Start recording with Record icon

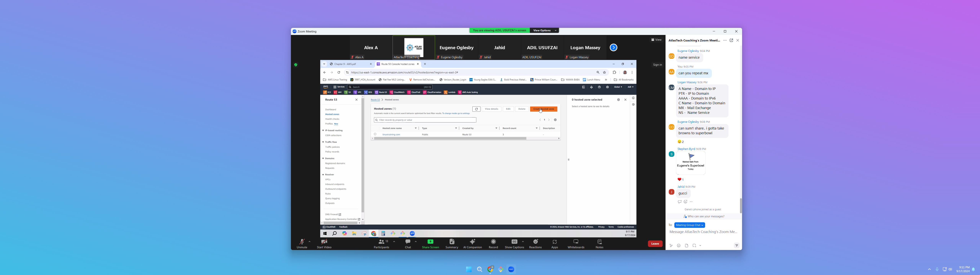click(493, 242)
